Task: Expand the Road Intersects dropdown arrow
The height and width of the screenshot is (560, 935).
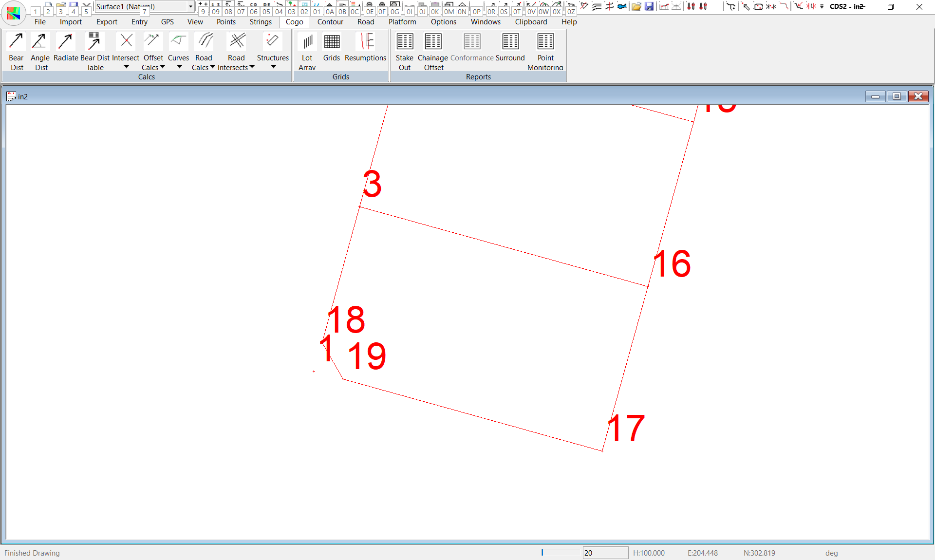Action: [252, 67]
